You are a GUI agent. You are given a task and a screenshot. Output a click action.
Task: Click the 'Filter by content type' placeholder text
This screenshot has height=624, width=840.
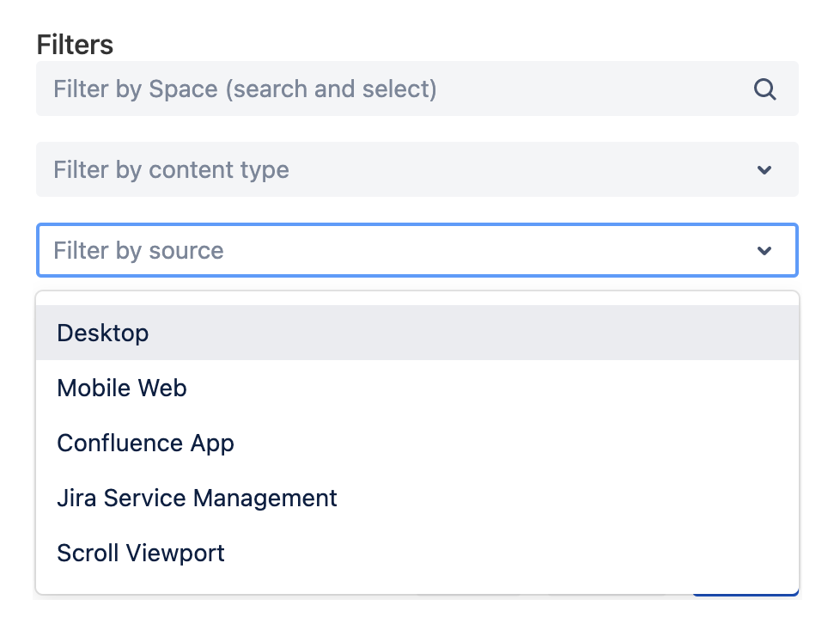click(x=171, y=170)
